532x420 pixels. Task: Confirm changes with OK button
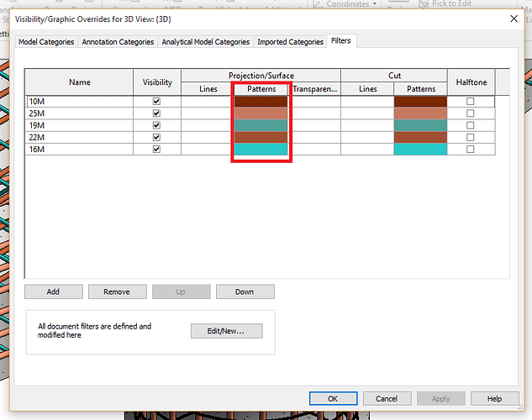point(333,399)
